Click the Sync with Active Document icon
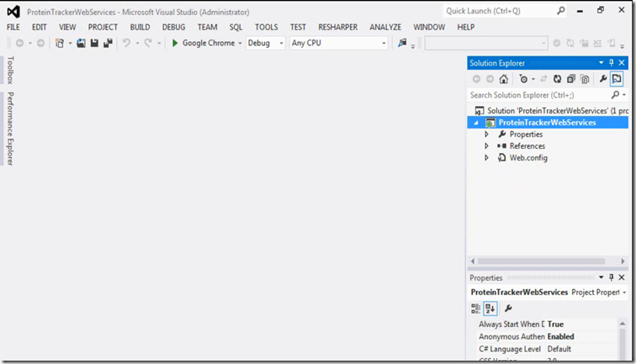 coord(543,79)
